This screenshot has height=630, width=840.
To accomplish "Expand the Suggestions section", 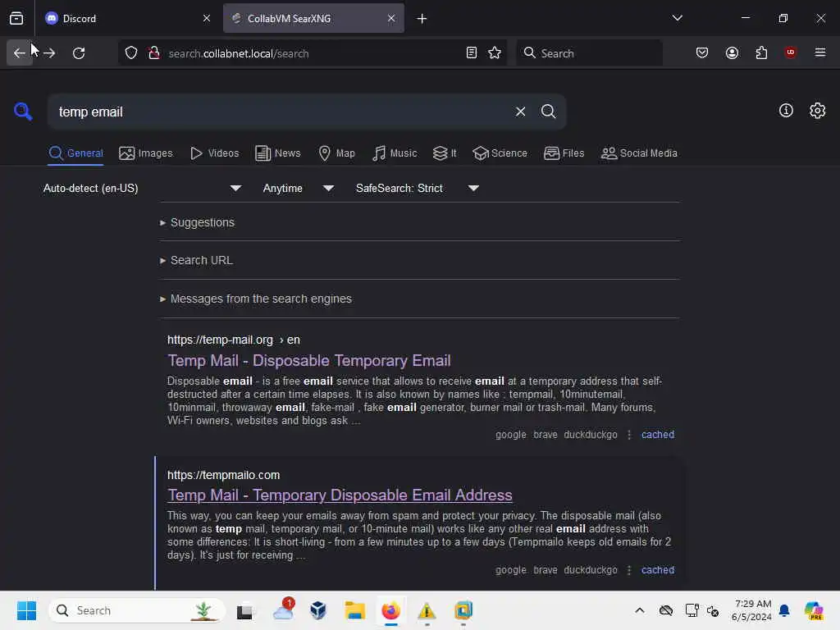I will (x=197, y=222).
